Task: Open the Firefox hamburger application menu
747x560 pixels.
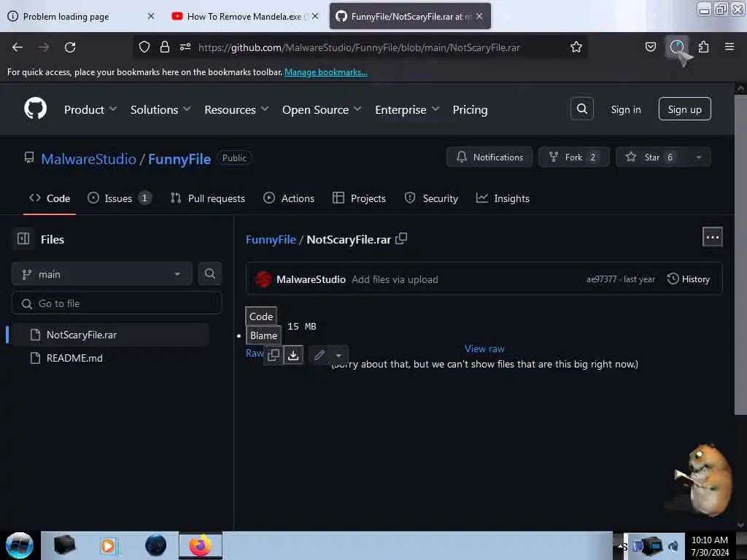Action: 729,47
